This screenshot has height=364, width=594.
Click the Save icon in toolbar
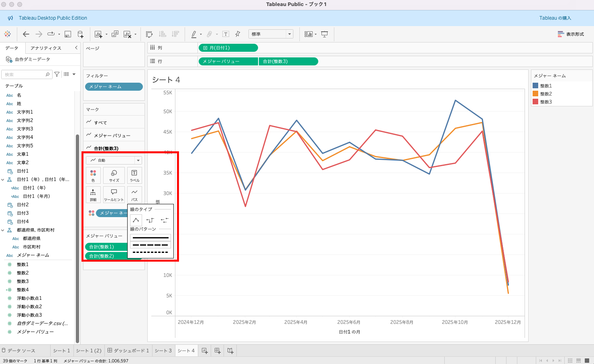click(68, 34)
